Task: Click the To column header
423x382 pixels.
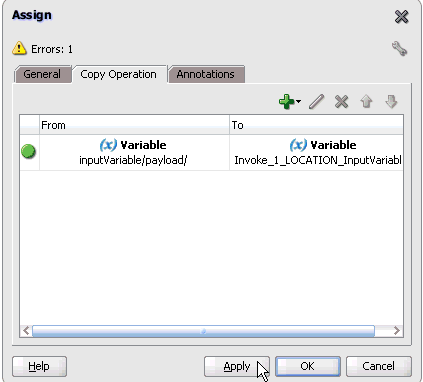Action: pos(316,125)
